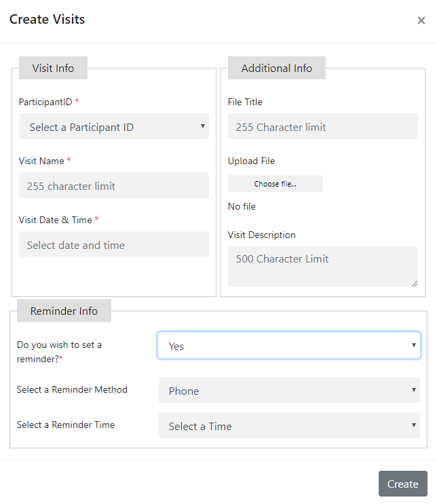Select the Additional Info section header
437x504 pixels.
276,69
